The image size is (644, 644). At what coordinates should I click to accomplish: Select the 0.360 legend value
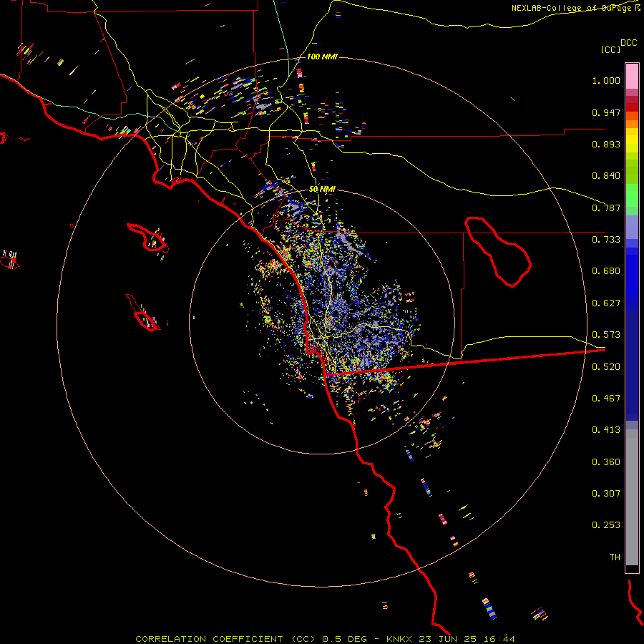tap(606, 462)
